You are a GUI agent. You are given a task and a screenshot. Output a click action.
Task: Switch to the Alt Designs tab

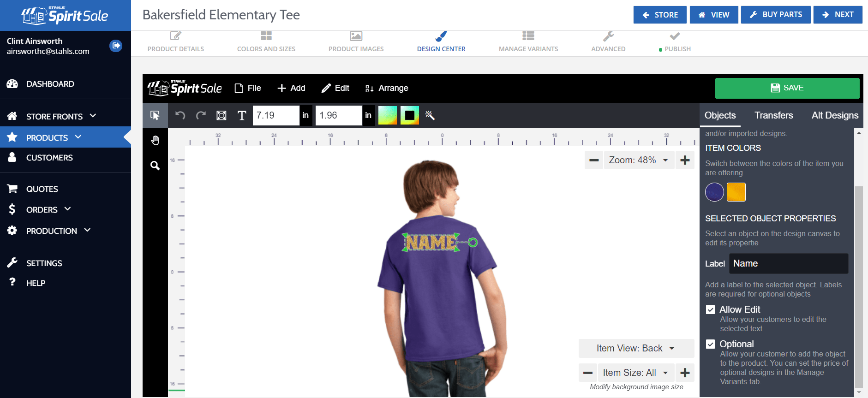835,115
